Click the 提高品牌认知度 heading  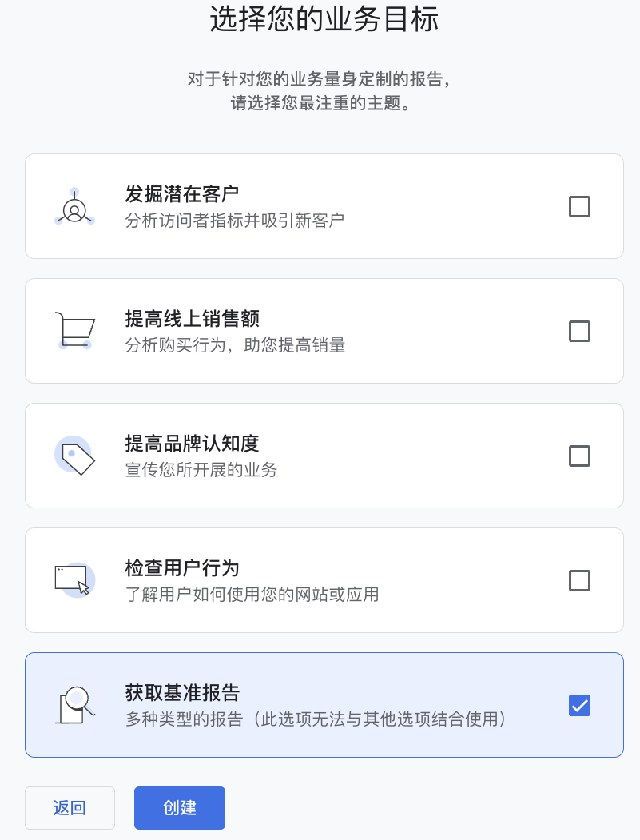pyautogui.click(x=193, y=443)
